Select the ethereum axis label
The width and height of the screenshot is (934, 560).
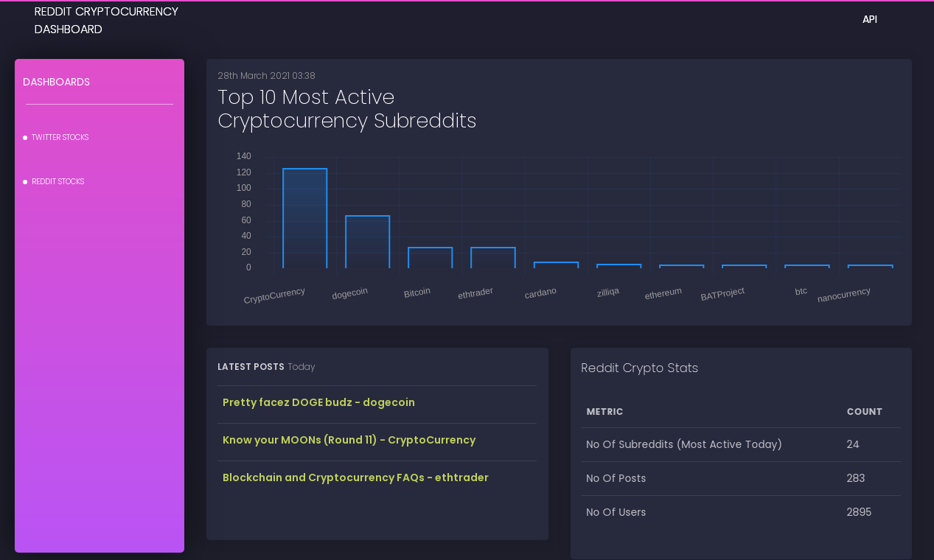pyautogui.click(x=663, y=293)
